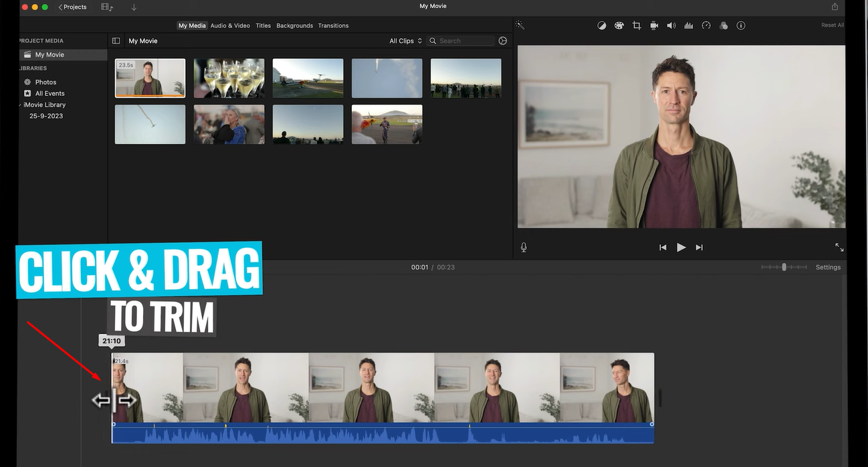Toggle the media browser sidebar panel

(x=116, y=40)
